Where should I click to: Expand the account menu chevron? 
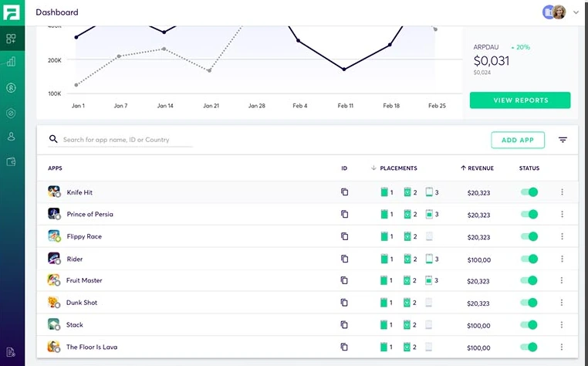[x=576, y=12]
